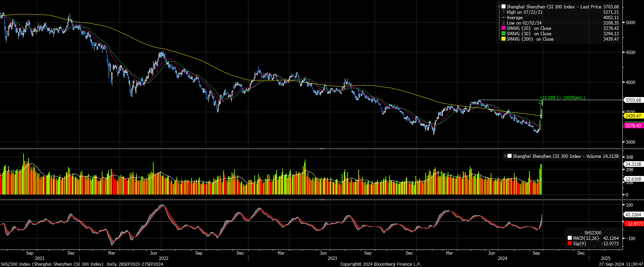Click the 20B label on volume axis

pyautogui.click(x=630, y=170)
